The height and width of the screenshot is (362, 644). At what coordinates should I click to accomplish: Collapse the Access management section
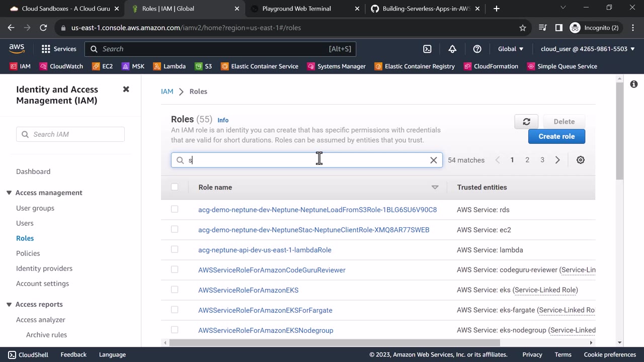pyautogui.click(x=9, y=193)
